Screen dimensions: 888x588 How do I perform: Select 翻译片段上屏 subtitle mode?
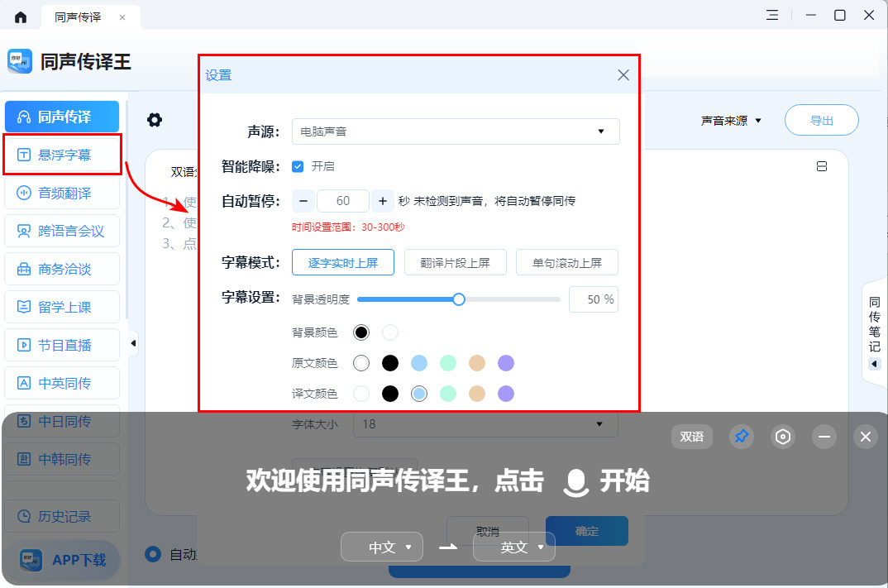point(455,262)
